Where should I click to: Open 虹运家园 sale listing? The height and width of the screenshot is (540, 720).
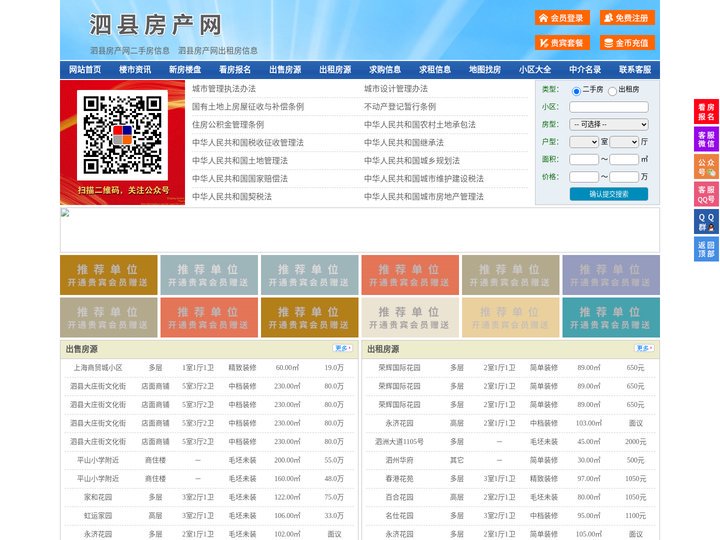click(x=98, y=516)
